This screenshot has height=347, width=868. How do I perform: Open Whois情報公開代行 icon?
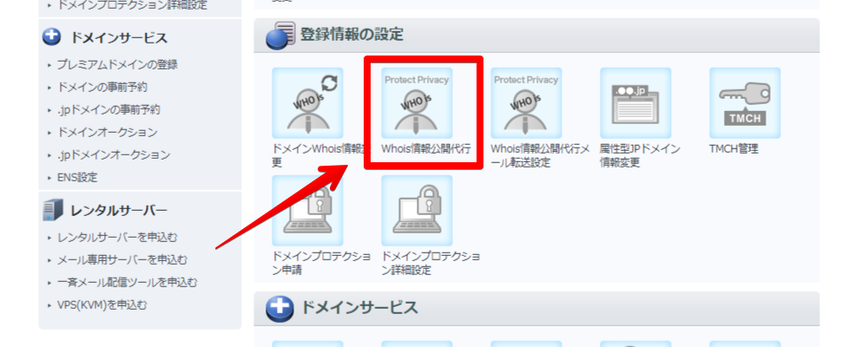click(x=417, y=103)
